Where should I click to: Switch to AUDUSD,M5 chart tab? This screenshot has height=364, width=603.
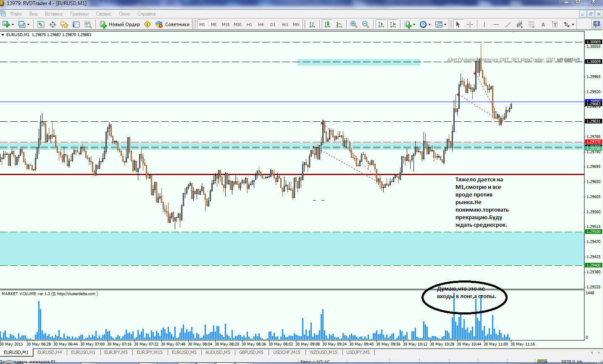[x=218, y=352]
